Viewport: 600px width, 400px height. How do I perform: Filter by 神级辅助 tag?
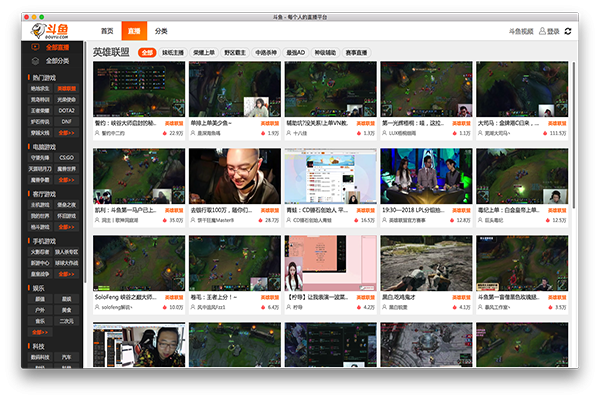(325, 52)
